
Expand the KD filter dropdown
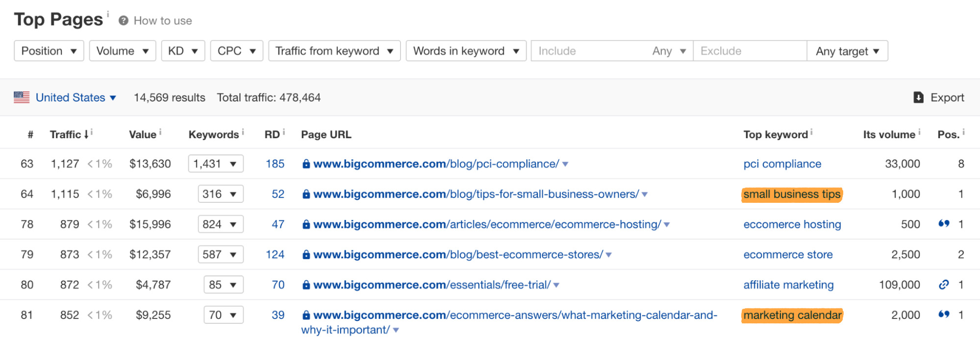183,51
